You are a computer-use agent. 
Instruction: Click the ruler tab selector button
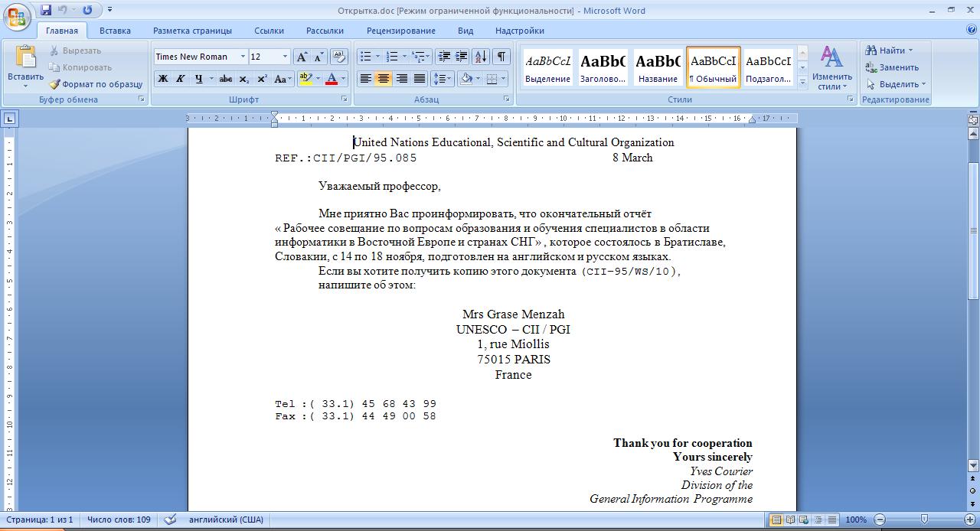point(9,119)
